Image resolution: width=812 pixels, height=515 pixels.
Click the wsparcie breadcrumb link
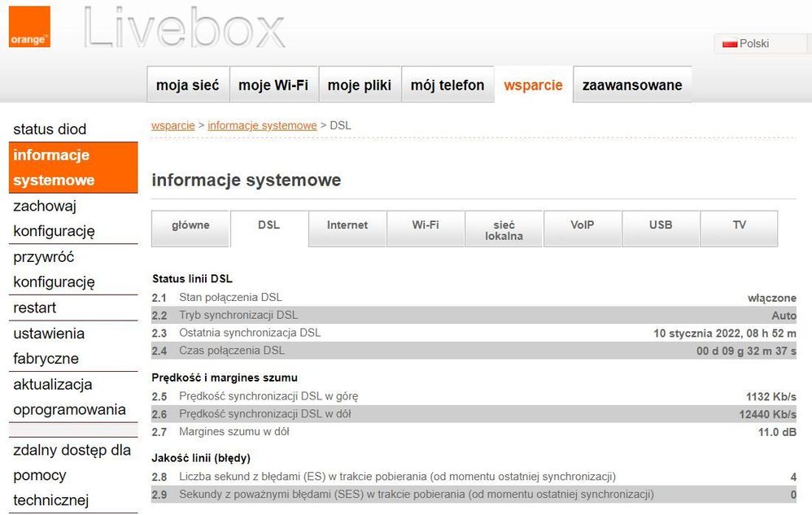172,125
